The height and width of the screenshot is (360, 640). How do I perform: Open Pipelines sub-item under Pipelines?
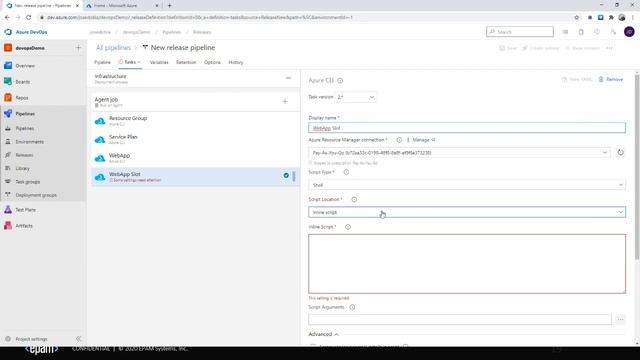point(24,128)
